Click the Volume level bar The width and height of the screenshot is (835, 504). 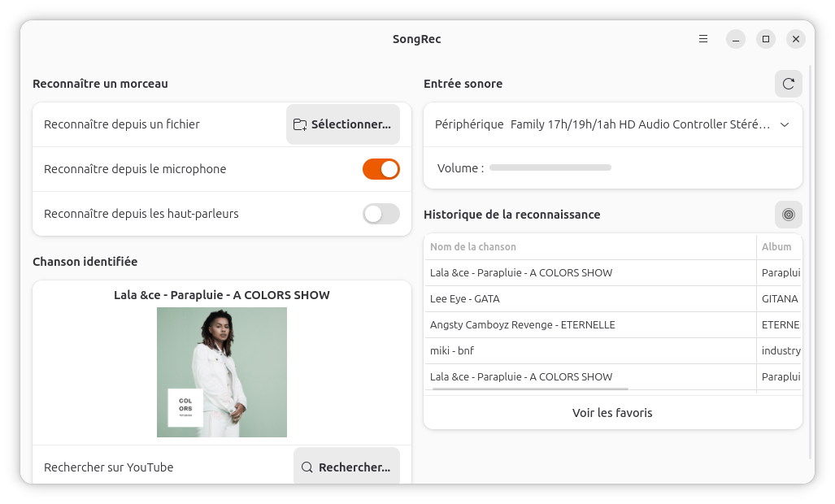(x=550, y=168)
